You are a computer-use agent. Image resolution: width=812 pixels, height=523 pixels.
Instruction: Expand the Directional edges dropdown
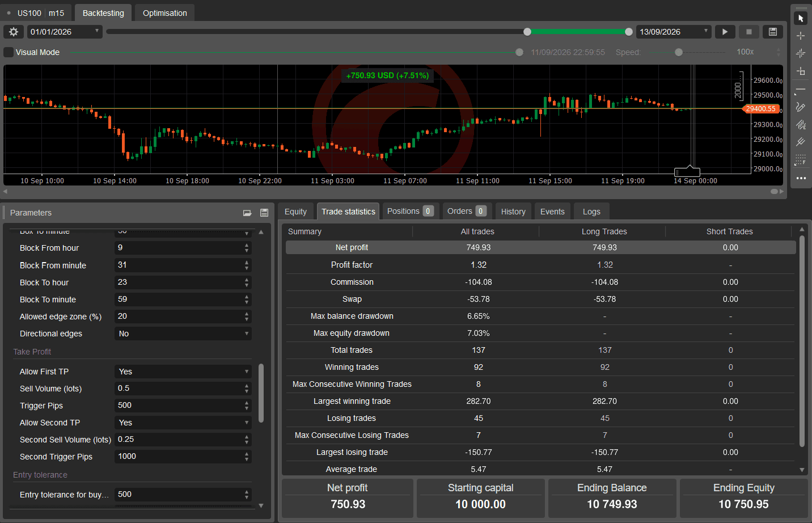tap(183, 334)
